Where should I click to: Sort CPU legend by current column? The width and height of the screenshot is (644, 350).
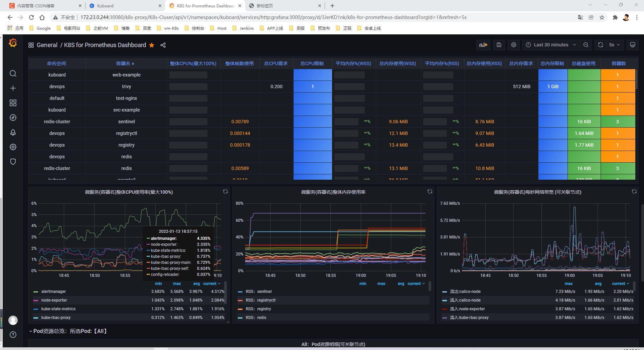tap(212, 284)
